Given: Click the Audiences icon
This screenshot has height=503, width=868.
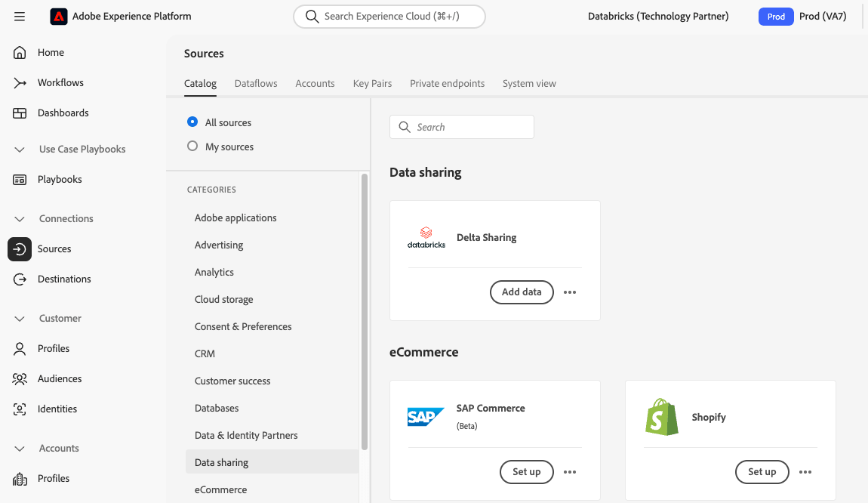Looking at the screenshot, I should pos(20,378).
